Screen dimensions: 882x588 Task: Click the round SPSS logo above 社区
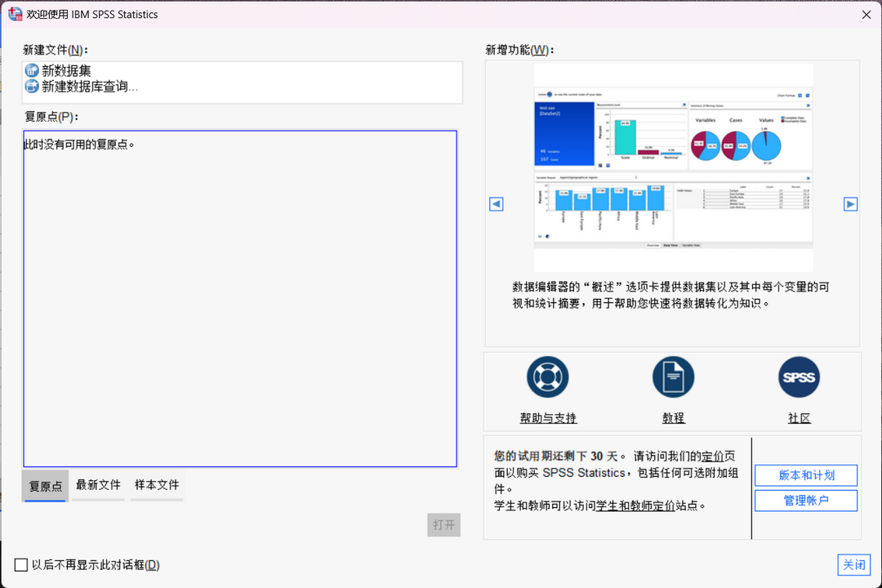(x=799, y=376)
